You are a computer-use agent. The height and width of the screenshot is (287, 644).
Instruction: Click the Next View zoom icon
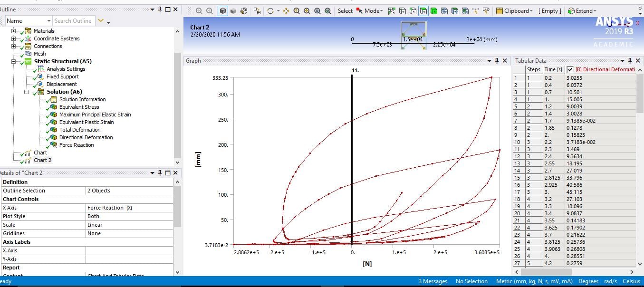pos(210,10)
